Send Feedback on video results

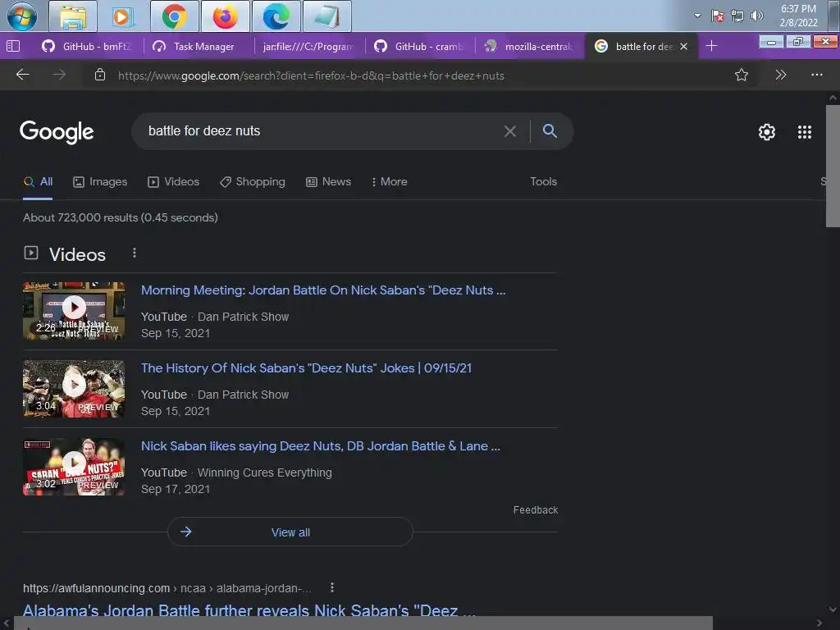[x=535, y=510]
